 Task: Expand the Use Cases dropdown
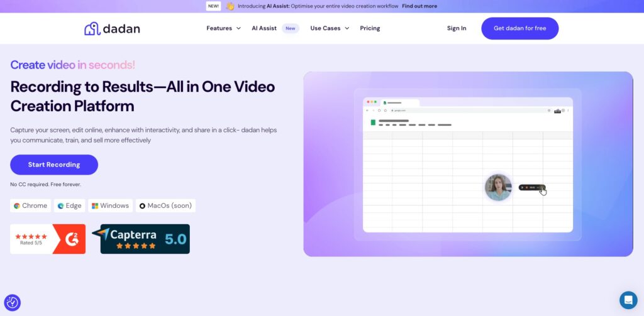coord(330,28)
